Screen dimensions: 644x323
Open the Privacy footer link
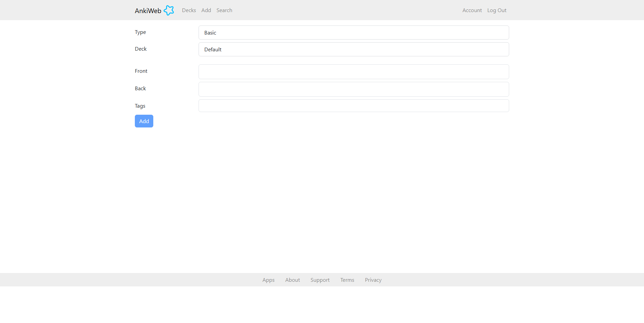(373, 280)
